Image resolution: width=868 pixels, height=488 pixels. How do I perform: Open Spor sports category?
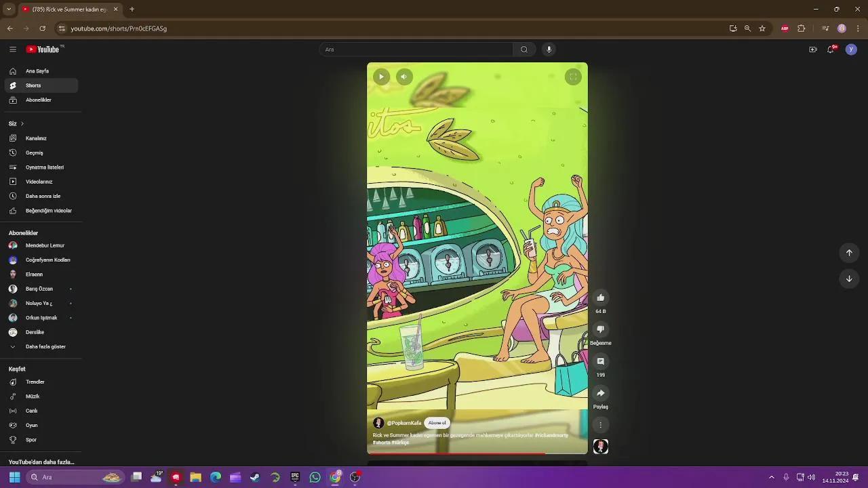click(41, 440)
